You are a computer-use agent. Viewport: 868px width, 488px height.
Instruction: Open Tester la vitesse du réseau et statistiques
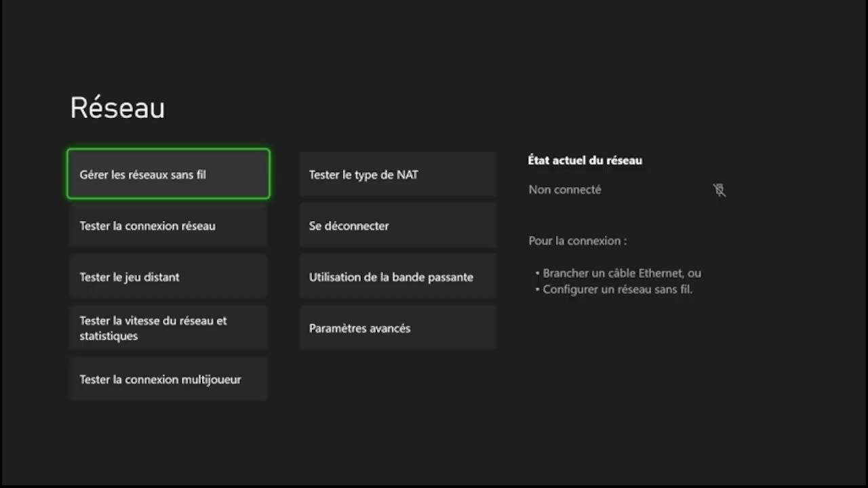coord(168,328)
